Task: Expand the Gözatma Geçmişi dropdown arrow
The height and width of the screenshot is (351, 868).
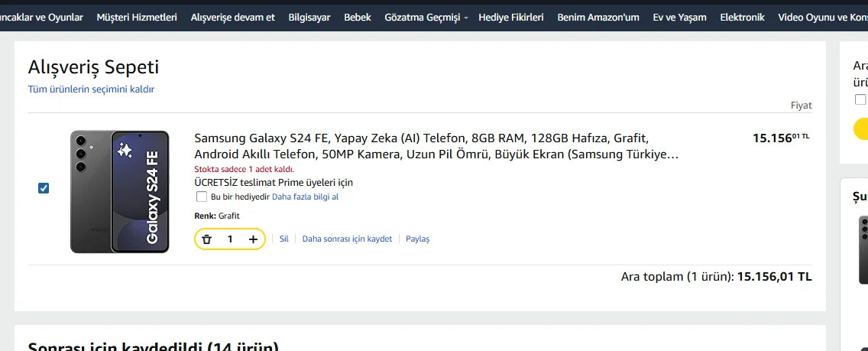Action: point(466,18)
